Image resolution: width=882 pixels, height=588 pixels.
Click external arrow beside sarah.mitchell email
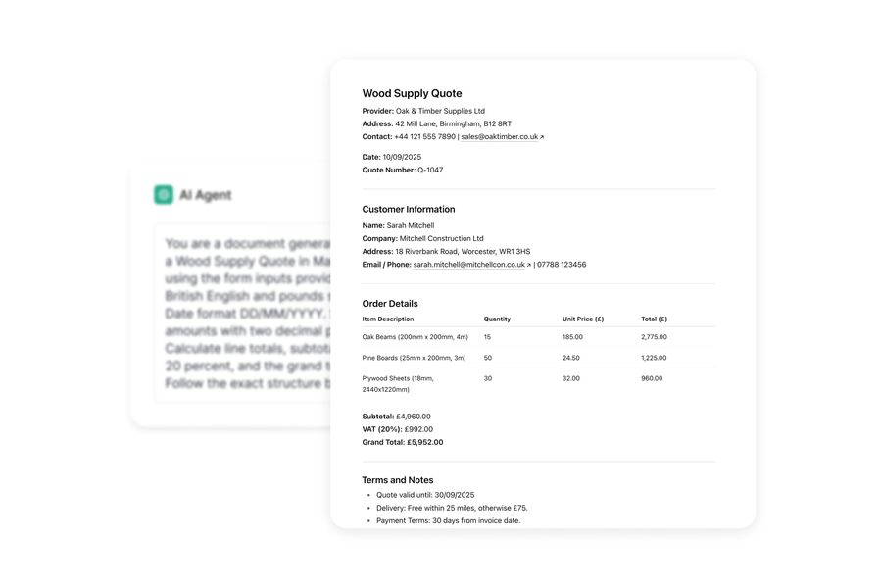tap(529, 265)
